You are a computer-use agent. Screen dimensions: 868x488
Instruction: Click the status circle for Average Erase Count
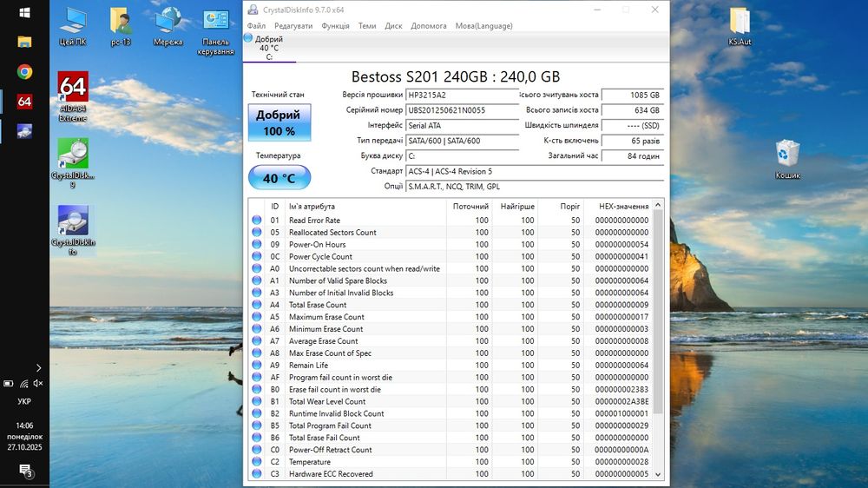coord(256,340)
